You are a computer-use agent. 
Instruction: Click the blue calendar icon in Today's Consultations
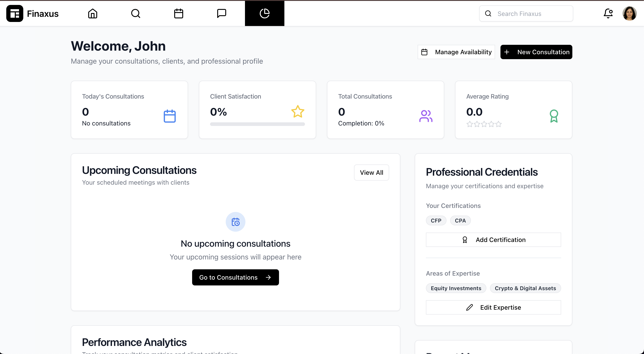[170, 116]
